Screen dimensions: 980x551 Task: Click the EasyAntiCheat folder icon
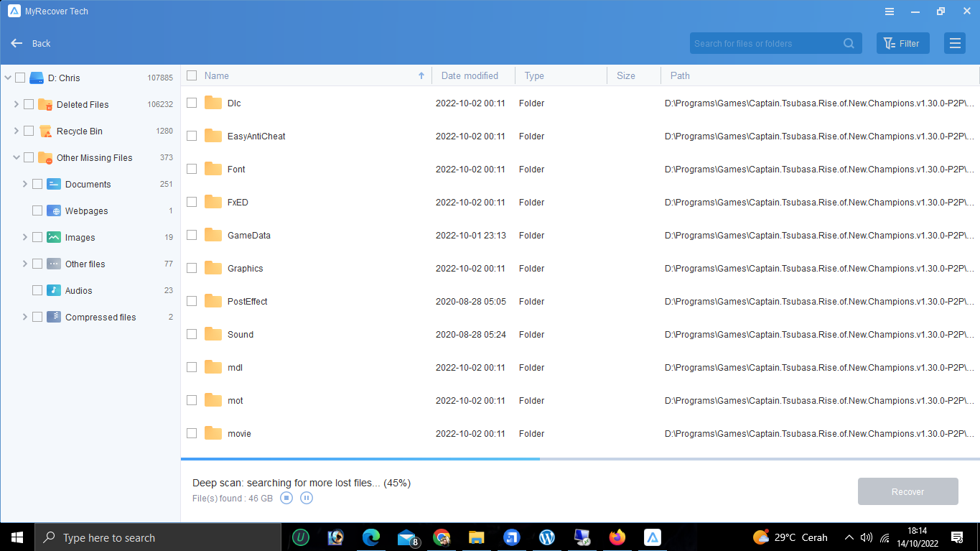pyautogui.click(x=213, y=136)
